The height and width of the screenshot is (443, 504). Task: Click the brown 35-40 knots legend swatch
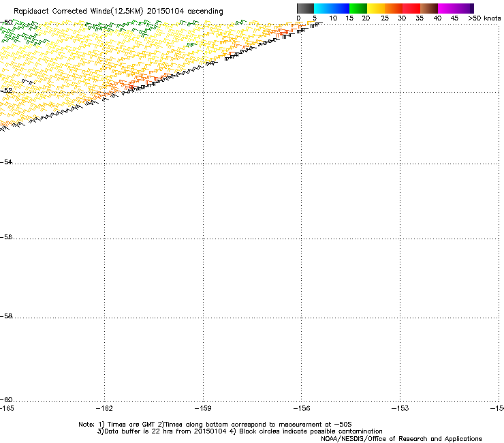tap(429, 8)
